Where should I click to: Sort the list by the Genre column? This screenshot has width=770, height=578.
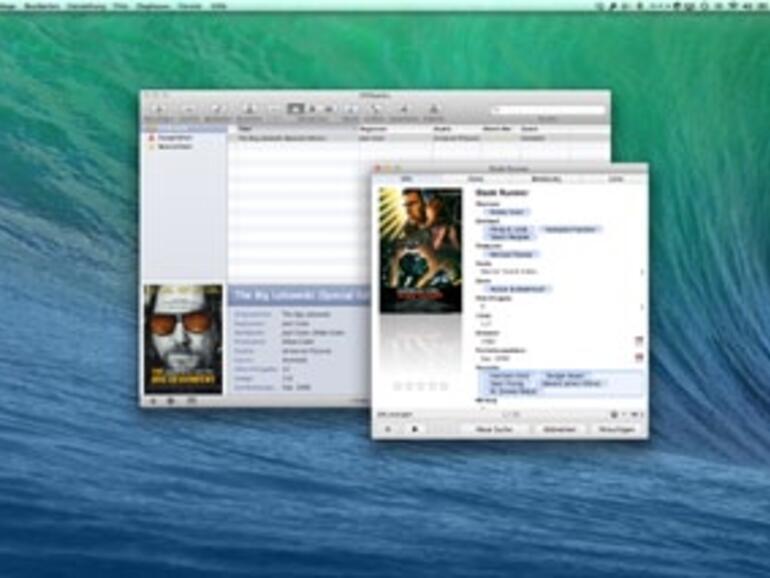[x=545, y=129]
